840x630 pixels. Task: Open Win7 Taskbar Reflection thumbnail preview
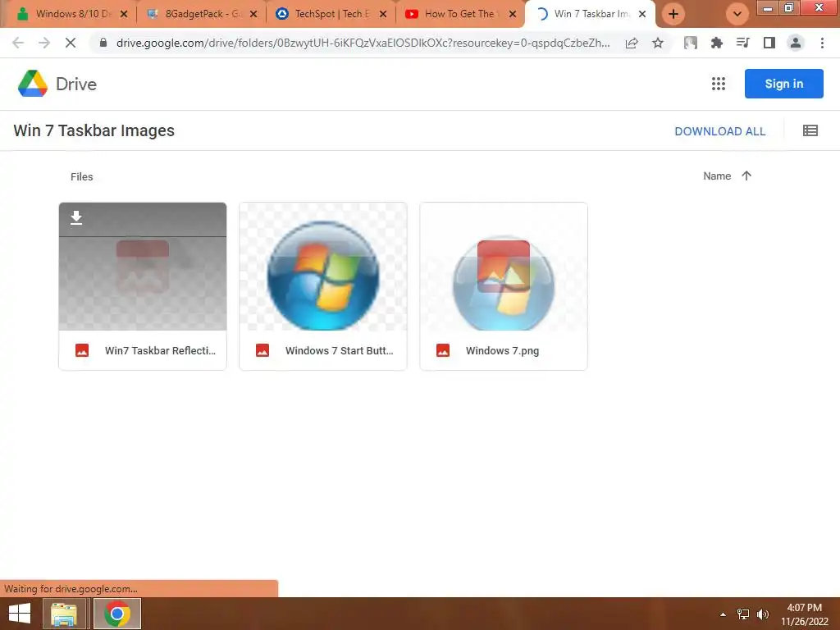point(143,267)
